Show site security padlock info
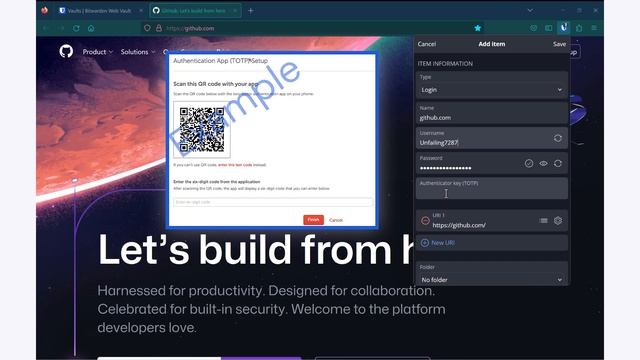Viewport: 640px width, 360px height. 159,28
